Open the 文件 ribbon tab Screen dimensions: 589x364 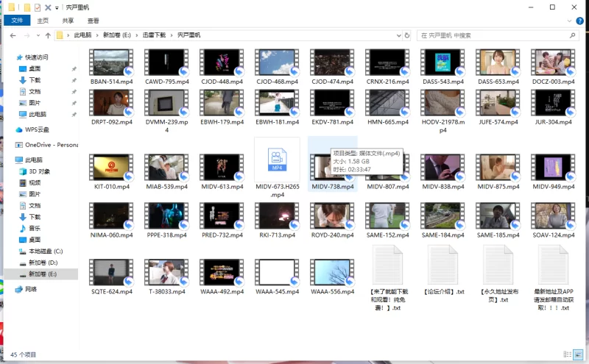click(17, 21)
